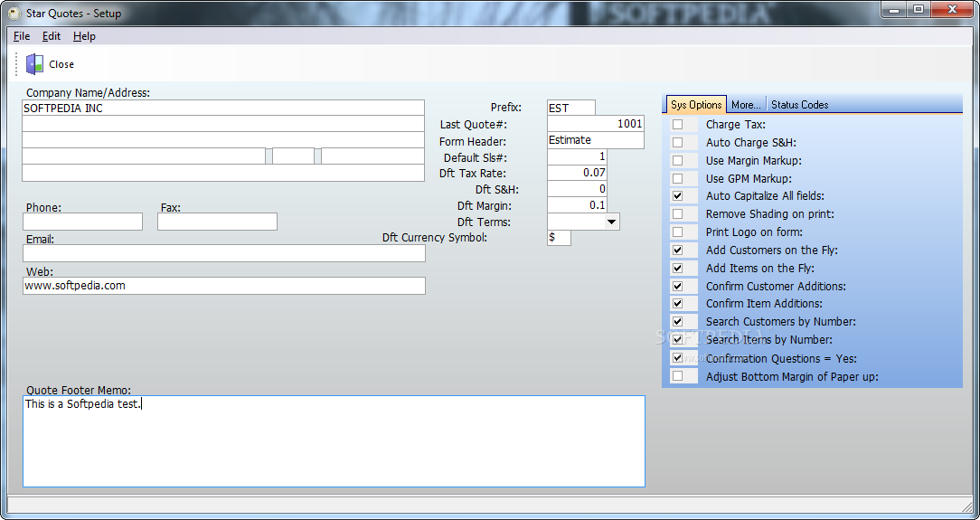Toggle Search Items by Number checkbox
Viewport: 980px width, 520px height.
point(677,339)
